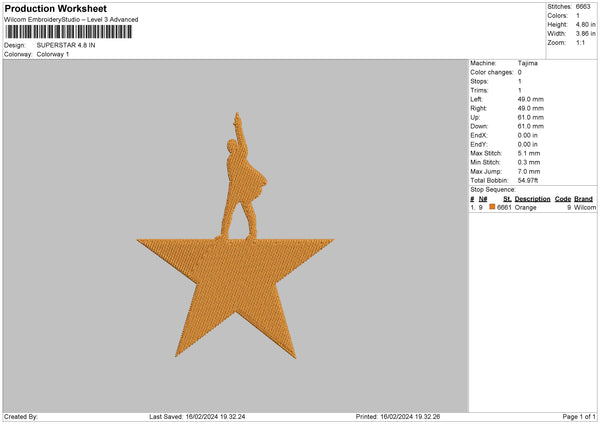
Task: Click the Zoom value '1:1'
Action: tap(580, 43)
